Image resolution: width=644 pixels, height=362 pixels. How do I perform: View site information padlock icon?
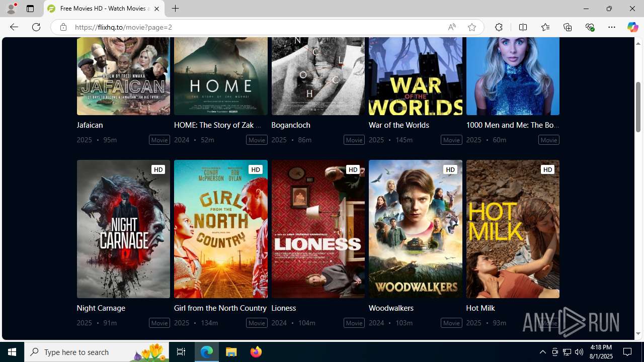(63, 27)
